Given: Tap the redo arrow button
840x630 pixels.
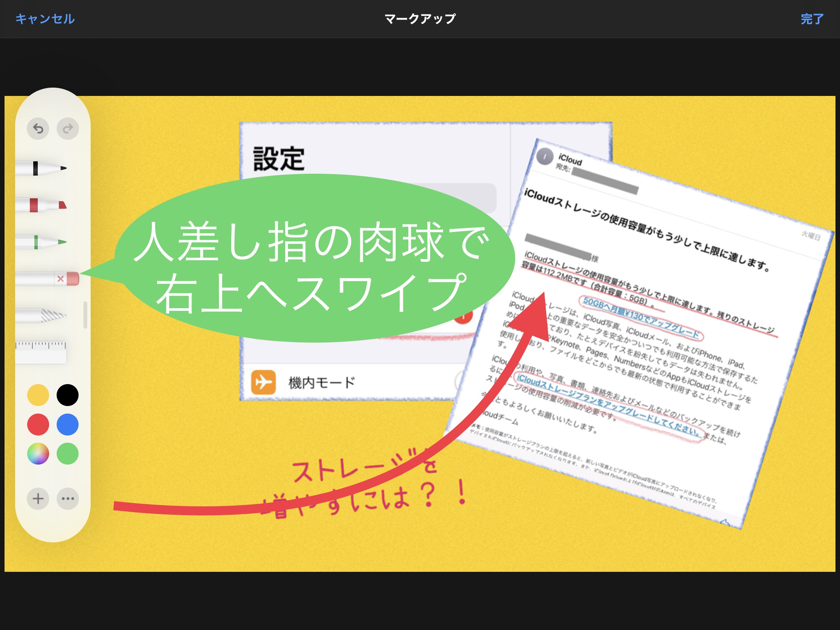Looking at the screenshot, I should coord(68,129).
